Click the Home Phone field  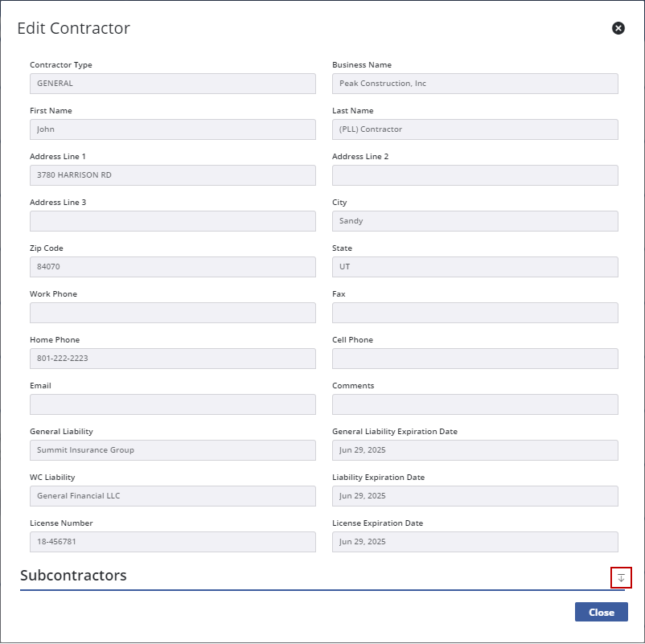tap(172, 359)
